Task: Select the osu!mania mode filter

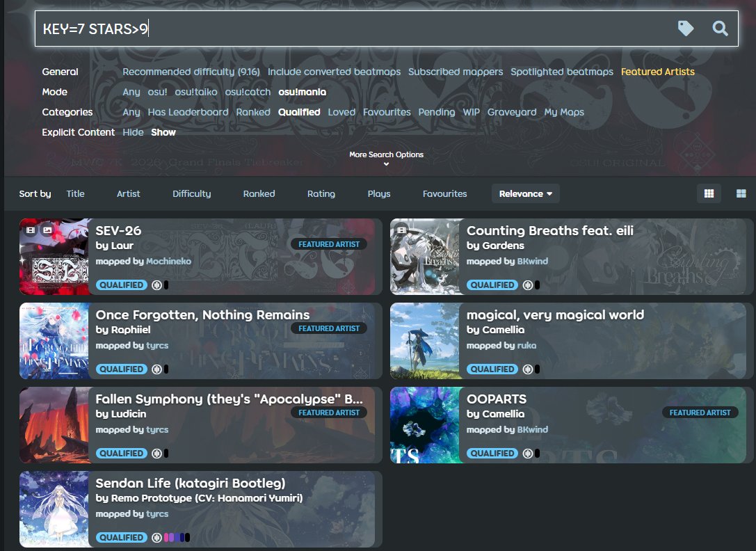Action: point(303,92)
